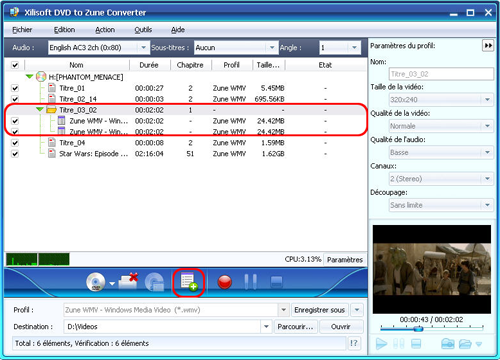The image size is (500, 360).
Task: Uncheck first Zune WMV profile checkbox
Action: click(15, 121)
